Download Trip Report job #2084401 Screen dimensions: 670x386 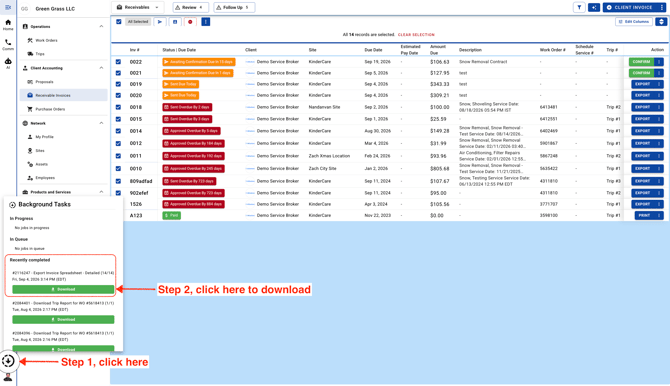click(63, 319)
